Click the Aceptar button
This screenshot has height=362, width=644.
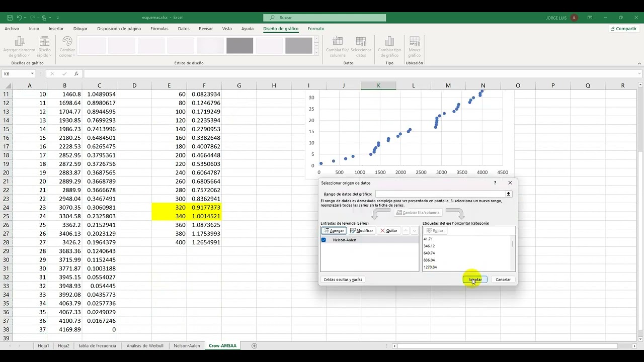click(x=475, y=280)
